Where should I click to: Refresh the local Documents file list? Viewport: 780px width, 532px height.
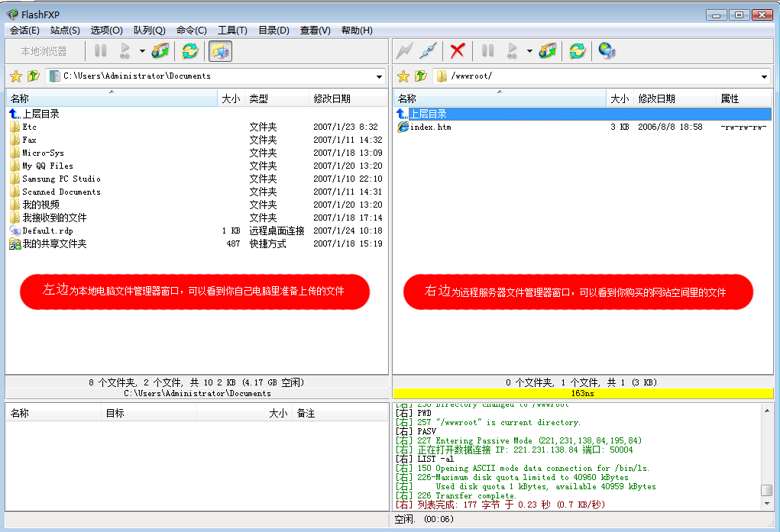tap(189, 51)
